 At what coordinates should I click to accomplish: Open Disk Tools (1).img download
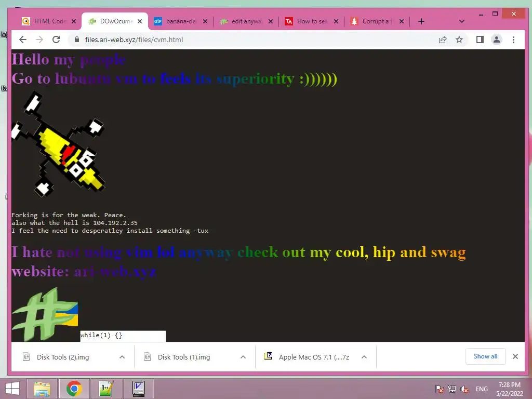tap(183, 357)
